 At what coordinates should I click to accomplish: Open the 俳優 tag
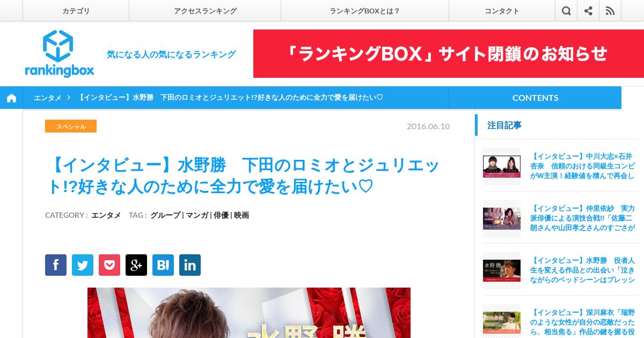click(x=221, y=215)
